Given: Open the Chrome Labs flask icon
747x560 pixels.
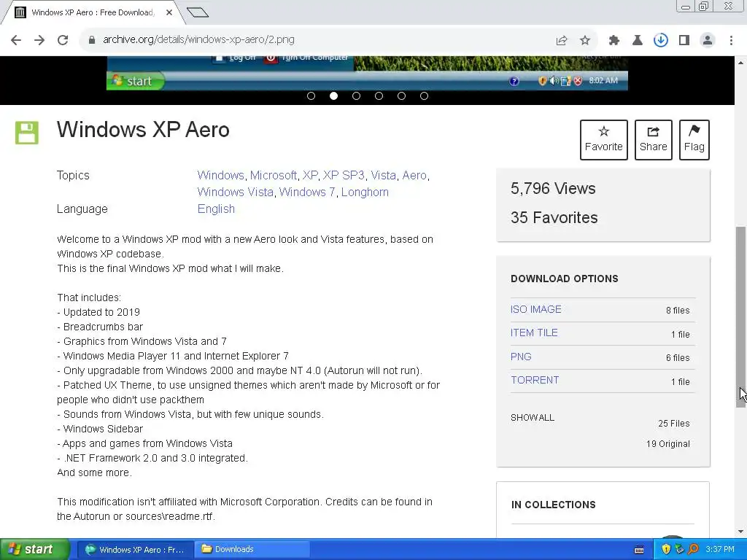Looking at the screenshot, I should [x=638, y=41].
